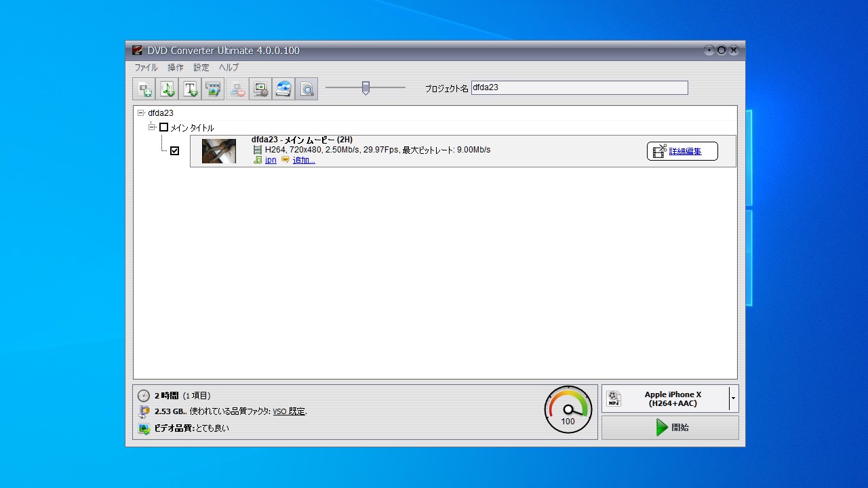Click the H264, 720x480 video info text
The width and height of the screenshot is (868, 488).
[x=377, y=150]
